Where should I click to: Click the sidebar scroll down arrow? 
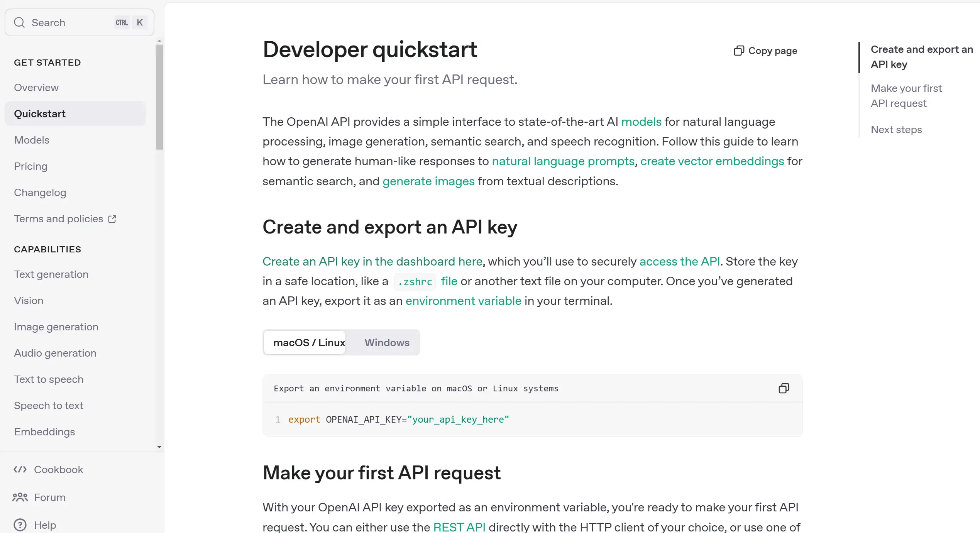159,447
